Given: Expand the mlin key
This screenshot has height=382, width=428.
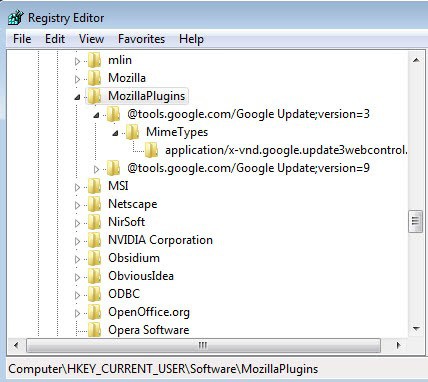Looking at the screenshot, I should (x=78, y=61).
